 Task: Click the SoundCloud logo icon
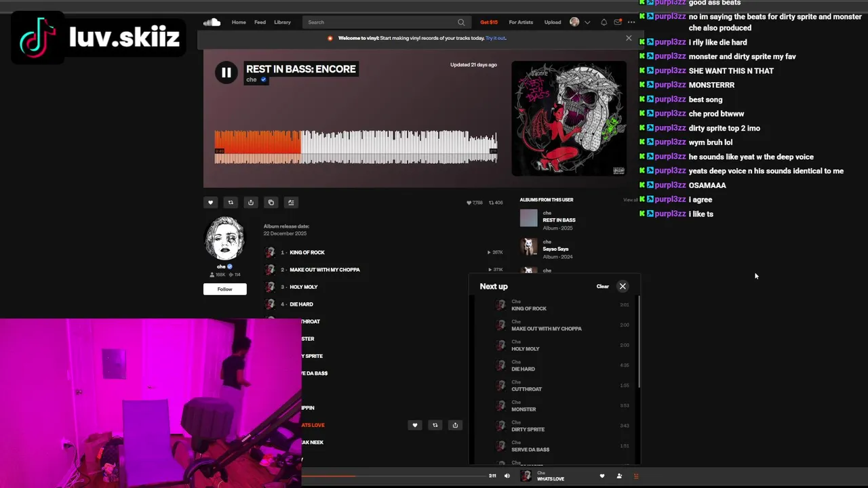point(212,22)
